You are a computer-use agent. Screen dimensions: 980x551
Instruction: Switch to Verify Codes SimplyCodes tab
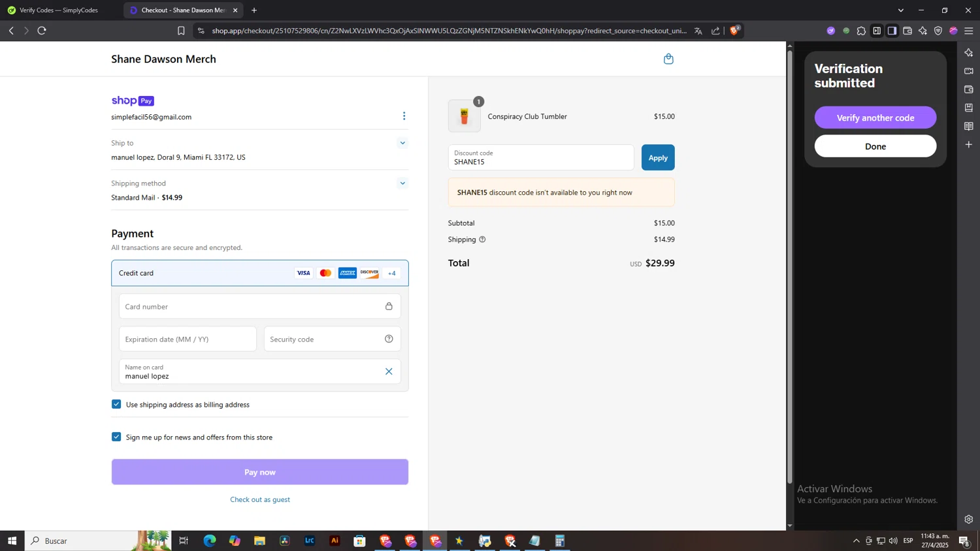(x=59, y=10)
